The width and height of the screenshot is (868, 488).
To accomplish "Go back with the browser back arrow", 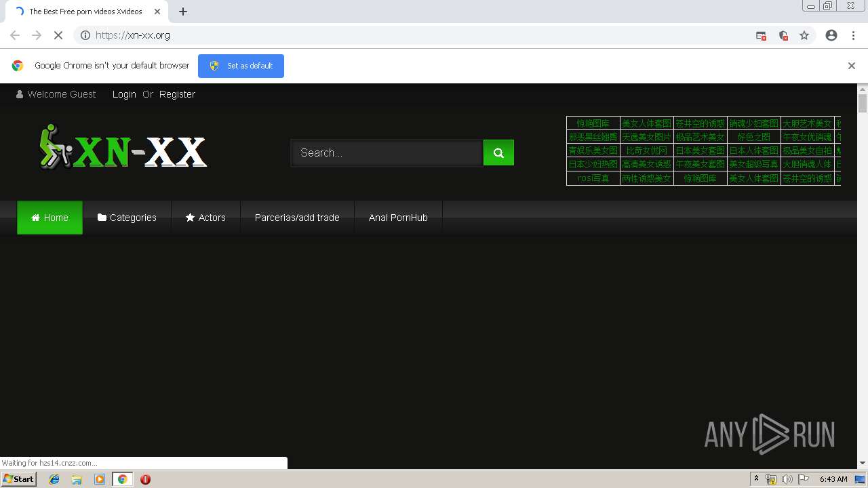I will 15,35.
